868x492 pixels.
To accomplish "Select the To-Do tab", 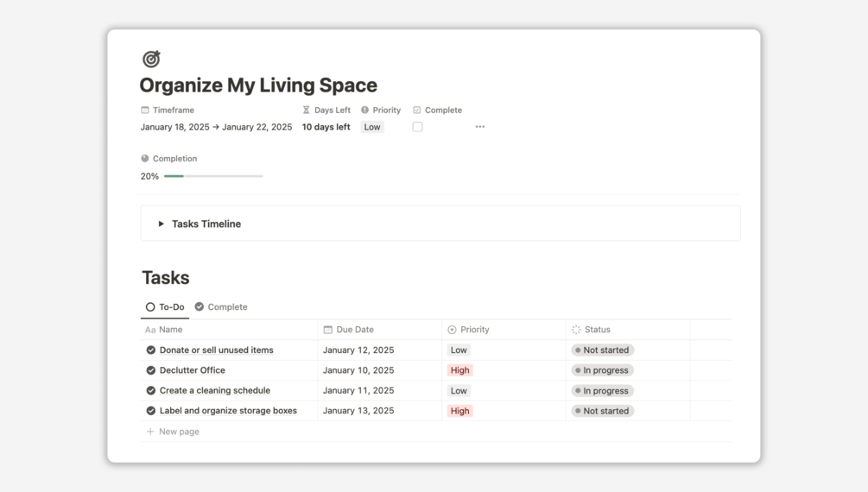I will point(165,307).
